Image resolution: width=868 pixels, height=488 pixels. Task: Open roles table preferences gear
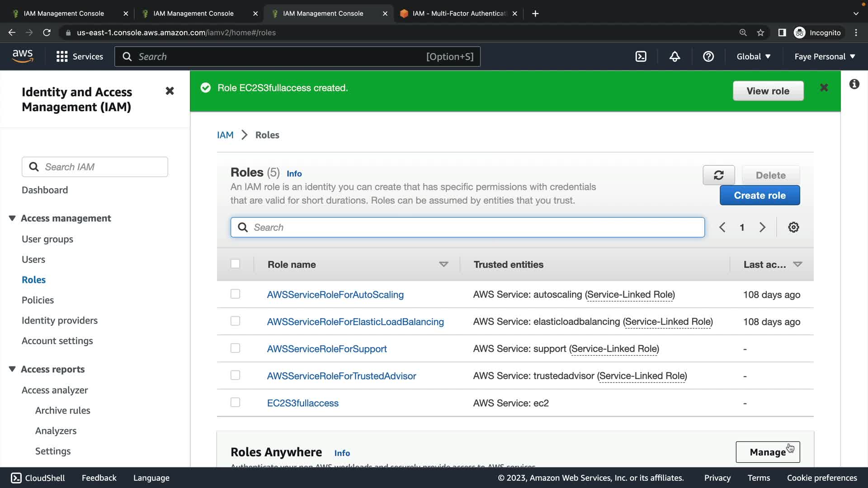pos(793,227)
